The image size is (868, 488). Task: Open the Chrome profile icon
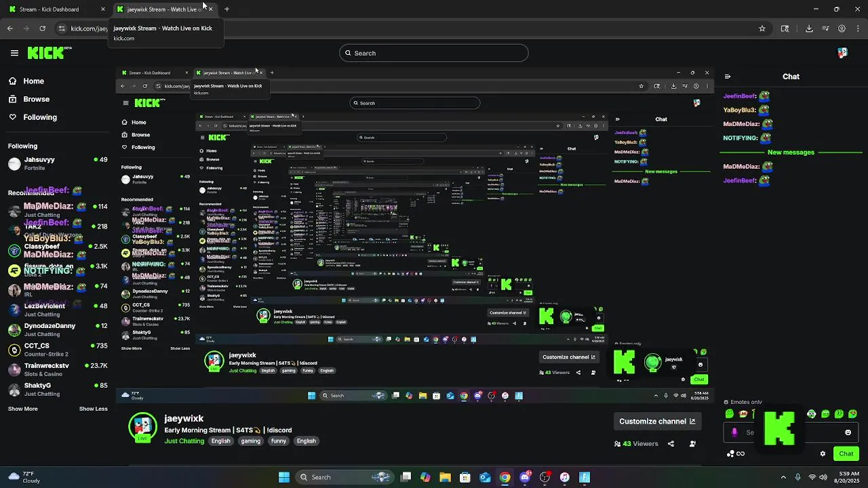842,28
